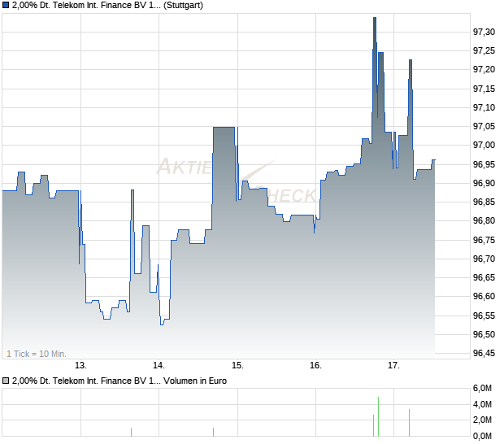Click the last price point at the line's end

coord(435,159)
